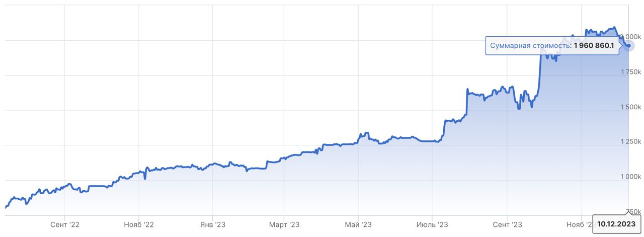Click the 1 750k y-axis label
The image size is (644, 237).
click(630, 72)
